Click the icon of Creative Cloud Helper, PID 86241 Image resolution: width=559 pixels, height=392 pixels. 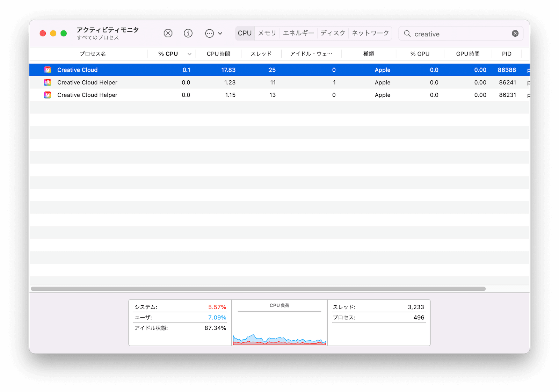click(48, 82)
